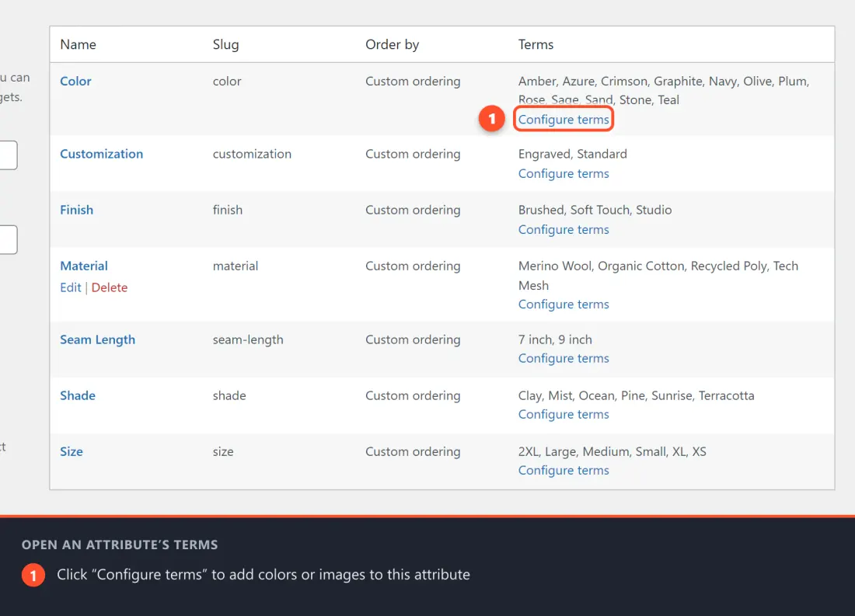Click the terms 'Engraved, Standard'
This screenshot has width=855, height=616.
[x=573, y=155]
